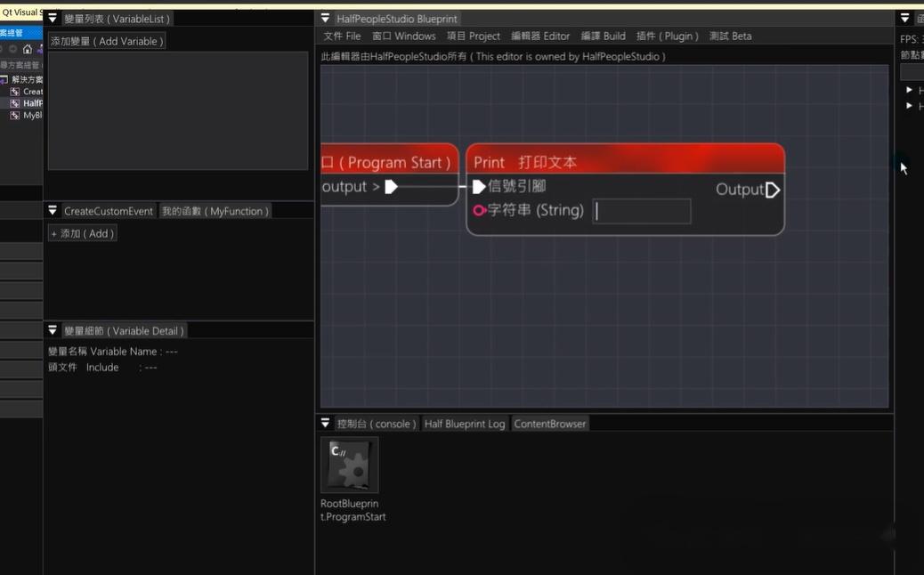Viewport: 924px width, 575px height.
Task: Expand the first node item in right panel
Action: click(x=909, y=89)
